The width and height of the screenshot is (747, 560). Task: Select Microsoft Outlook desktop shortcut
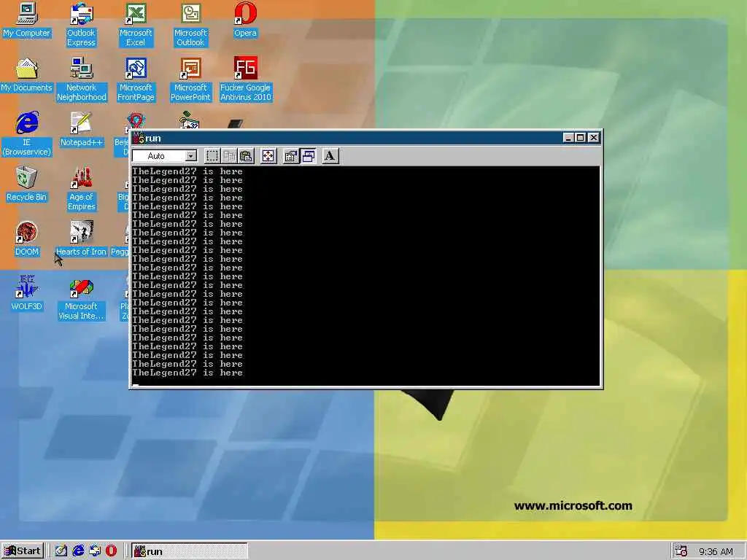click(190, 24)
